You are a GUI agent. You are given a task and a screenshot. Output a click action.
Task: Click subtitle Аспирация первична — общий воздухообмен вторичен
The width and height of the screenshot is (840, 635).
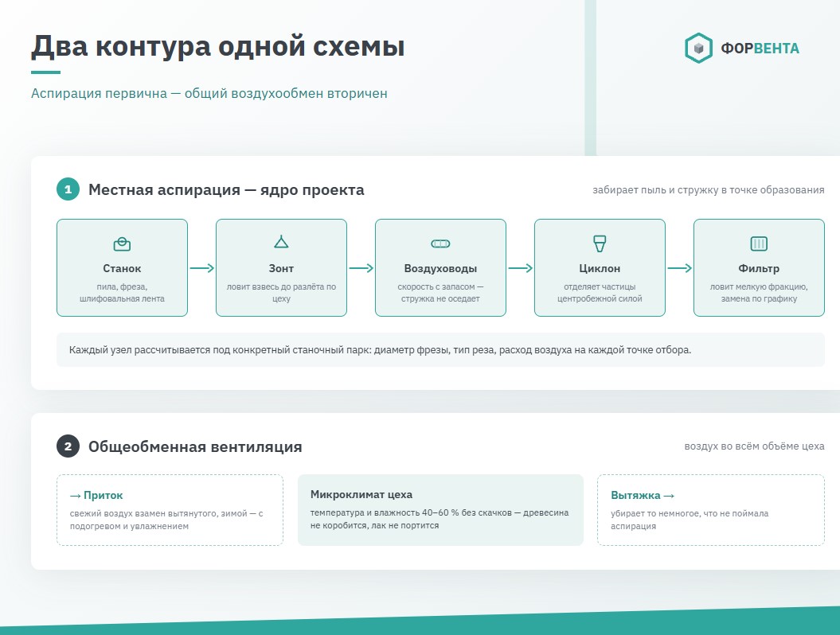point(209,93)
